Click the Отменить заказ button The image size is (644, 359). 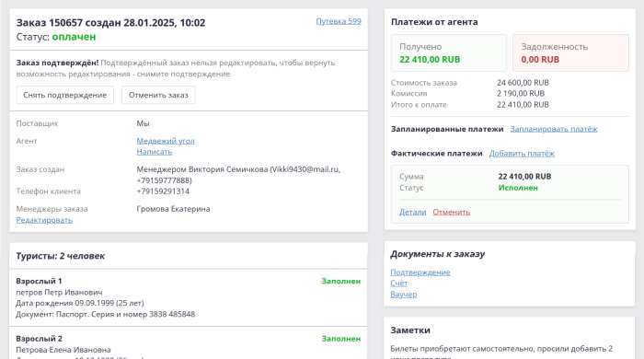coord(158,95)
